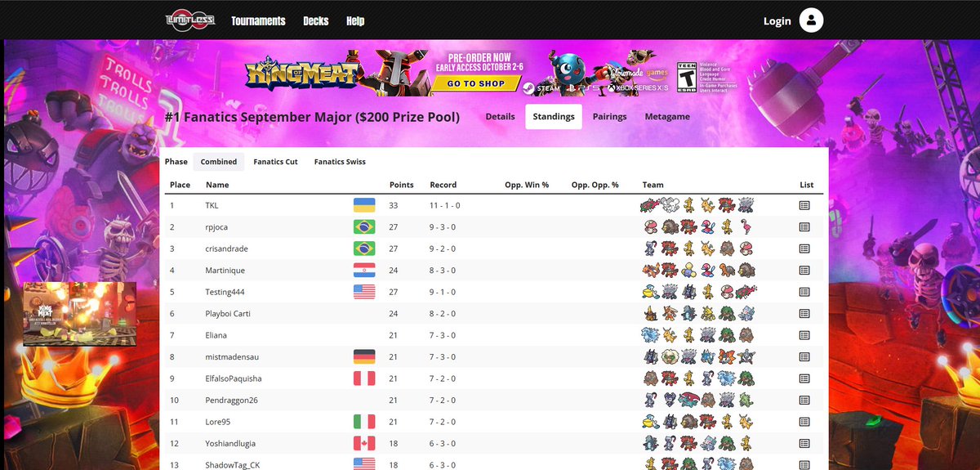Screen dimensions: 980x470
Task: Click the Record column header
Action: (x=443, y=185)
